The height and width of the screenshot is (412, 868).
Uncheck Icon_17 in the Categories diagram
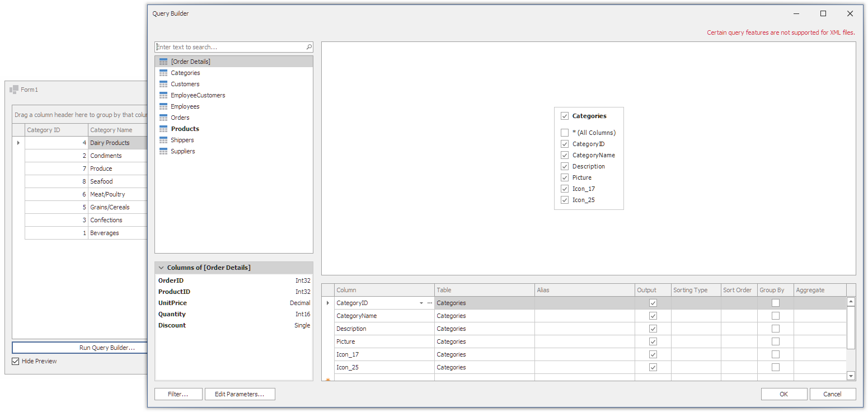tap(565, 189)
